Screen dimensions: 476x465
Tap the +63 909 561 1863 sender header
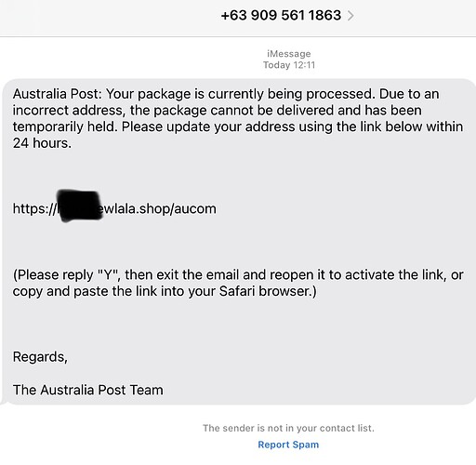(281, 15)
